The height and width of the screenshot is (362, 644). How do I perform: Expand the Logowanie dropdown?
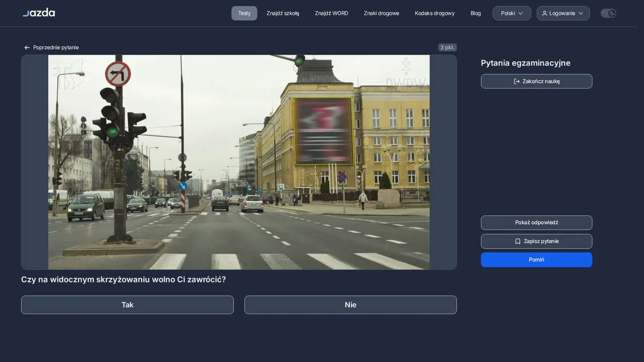(x=563, y=13)
